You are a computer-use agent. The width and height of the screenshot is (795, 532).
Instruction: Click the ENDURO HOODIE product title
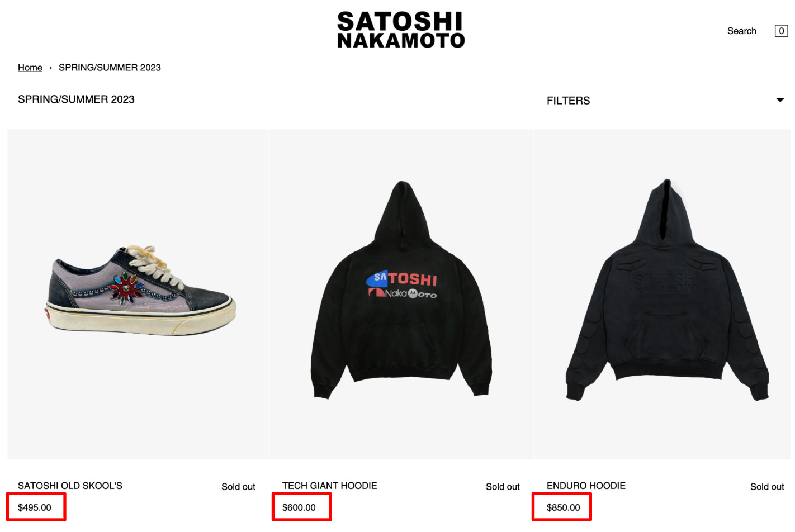(x=586, y=486)
